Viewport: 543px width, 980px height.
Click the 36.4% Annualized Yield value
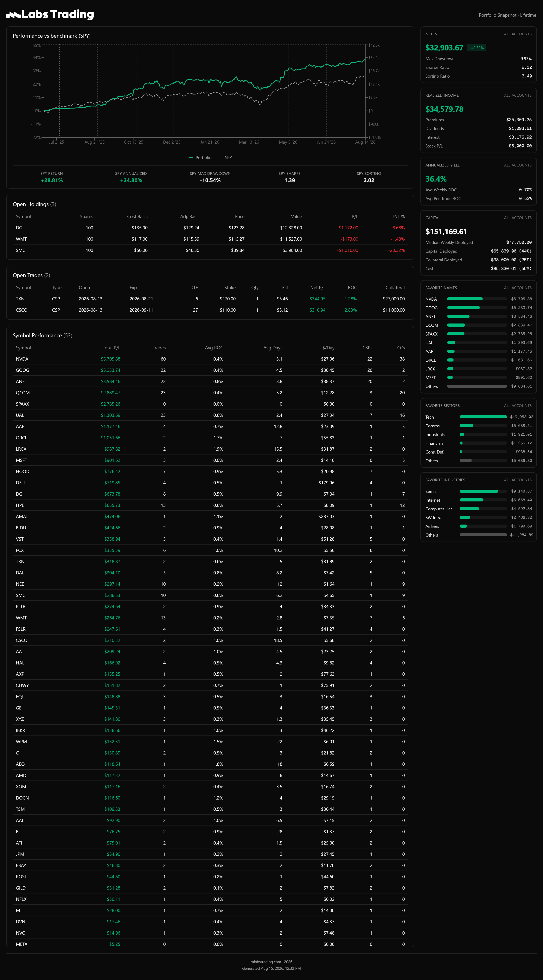[436, 179]
